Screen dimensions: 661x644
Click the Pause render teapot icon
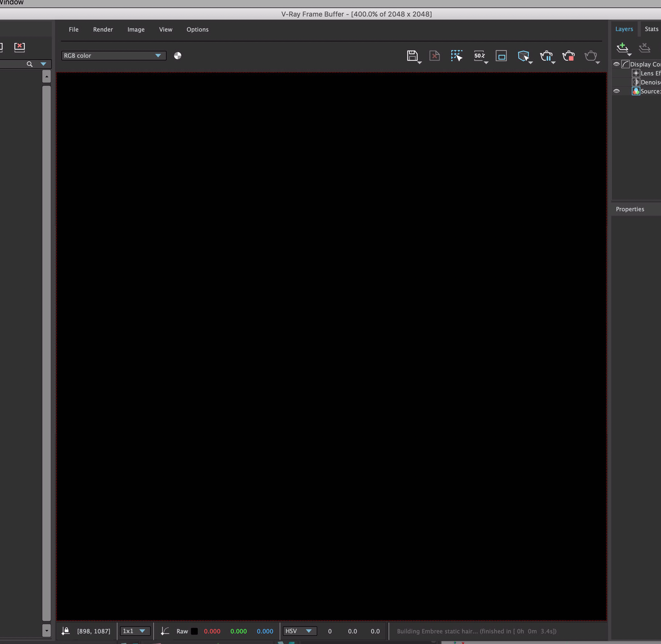[x=546, y=56]
